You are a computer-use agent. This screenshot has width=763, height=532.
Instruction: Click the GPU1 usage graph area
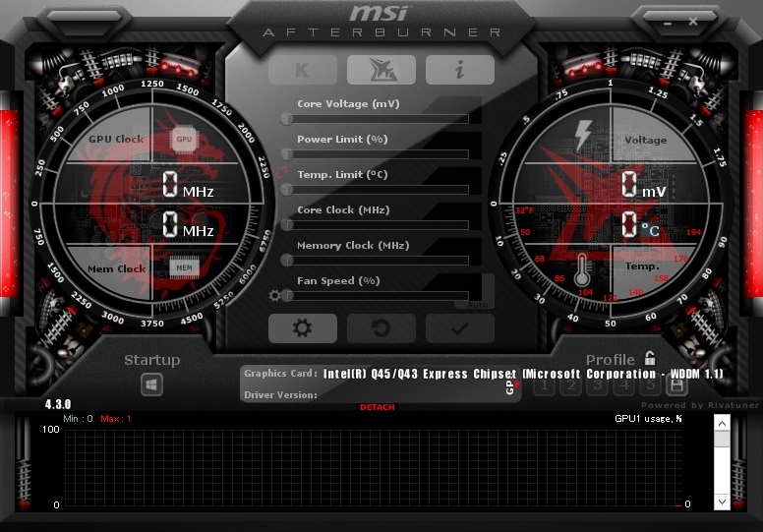coord(373,468)
